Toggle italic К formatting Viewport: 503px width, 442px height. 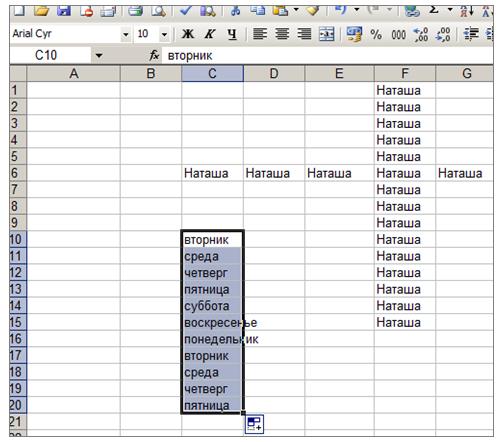[210, 34]
